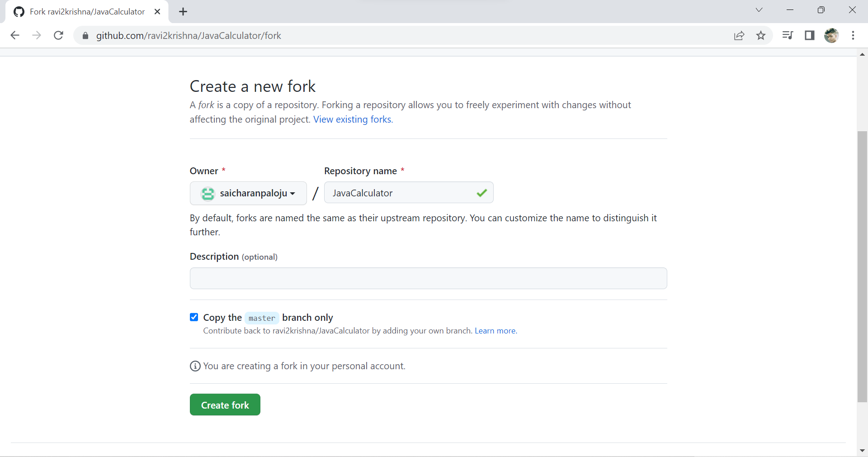The width and height of the screenshot is (868, 457).
Task: Open the Chrome profile avatar
Action: (x=831, y=35)
